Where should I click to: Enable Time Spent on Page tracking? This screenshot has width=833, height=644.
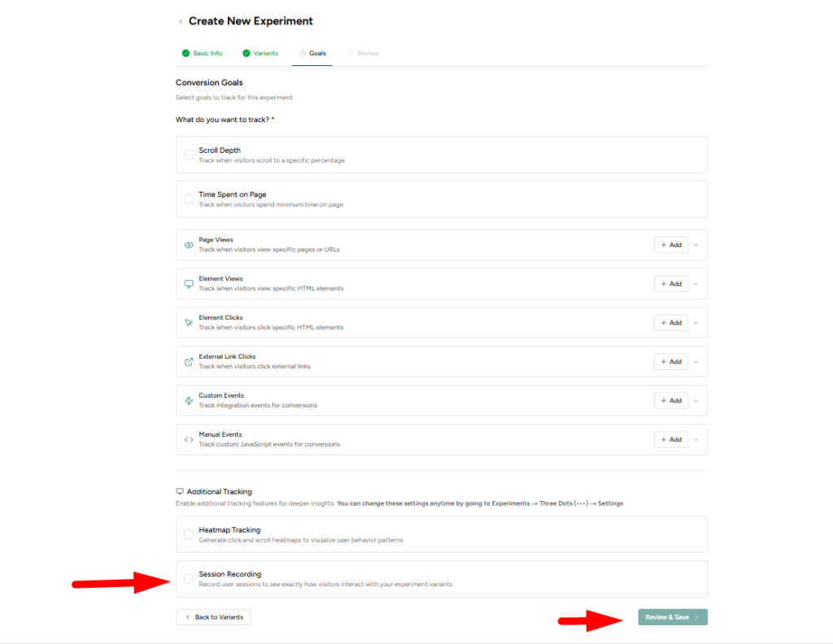pyautogui.click(x=188, y=198)
